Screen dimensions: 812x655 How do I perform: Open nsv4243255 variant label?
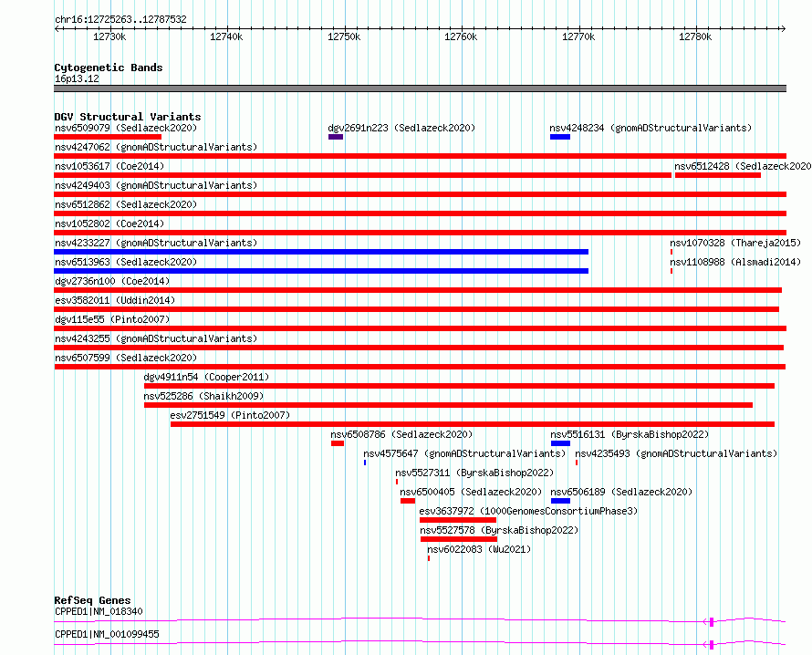click(x=156, y=338)
